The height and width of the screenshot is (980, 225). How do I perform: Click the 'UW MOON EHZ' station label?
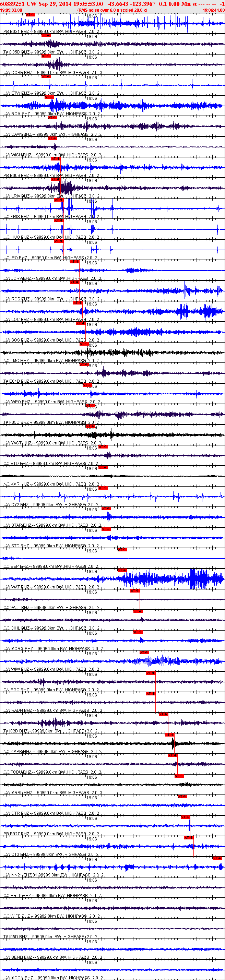tap(18, 978)
